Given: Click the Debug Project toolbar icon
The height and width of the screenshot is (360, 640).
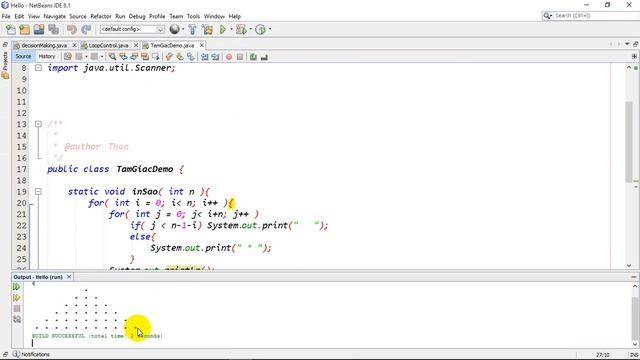Looking at the screenshot, I should pyautogui.click(x=241, y=29).
